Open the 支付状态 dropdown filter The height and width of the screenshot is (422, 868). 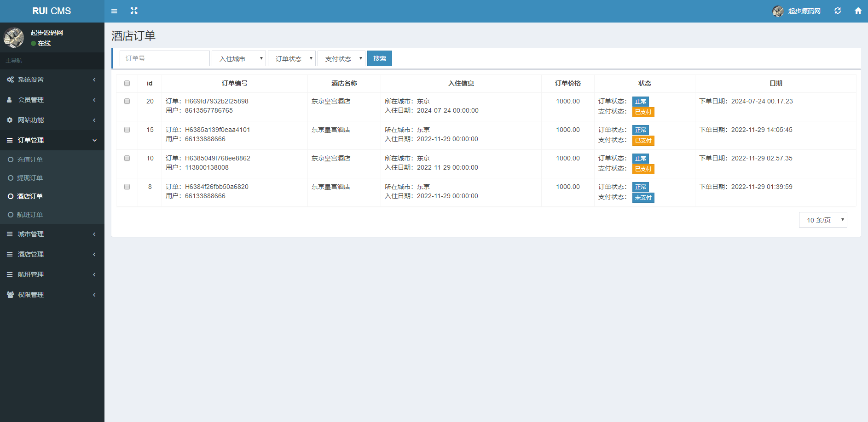[341, 58]
